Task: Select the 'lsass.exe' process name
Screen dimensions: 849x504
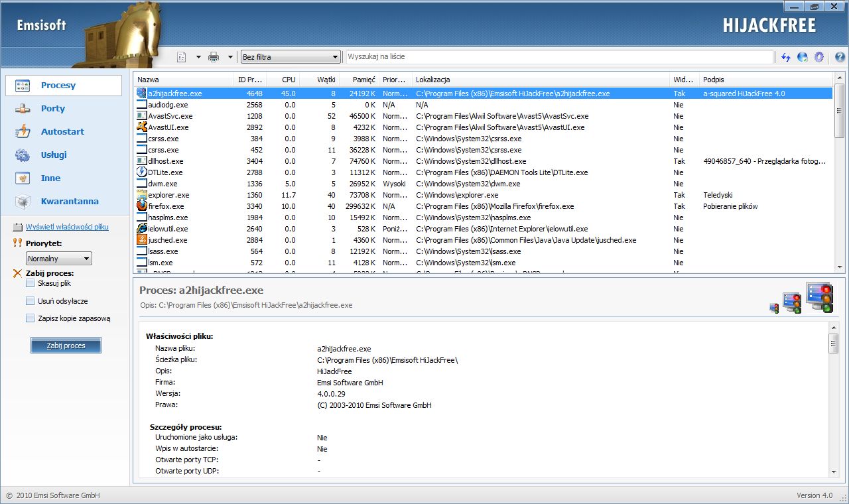Action: pos(163,251)
